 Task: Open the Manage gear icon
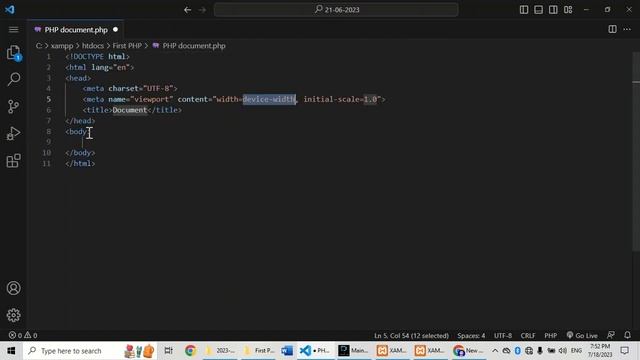pos(13,315)
